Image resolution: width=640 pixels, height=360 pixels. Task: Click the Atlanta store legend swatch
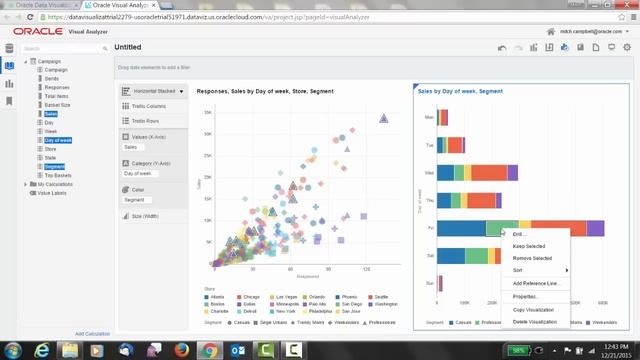[x=207, y=297]
